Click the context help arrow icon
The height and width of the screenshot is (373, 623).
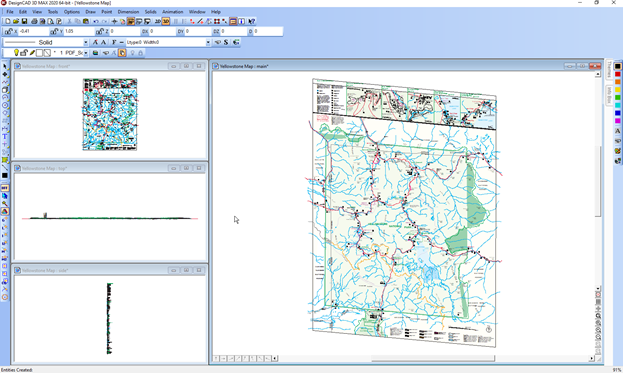tap(252, 21)
